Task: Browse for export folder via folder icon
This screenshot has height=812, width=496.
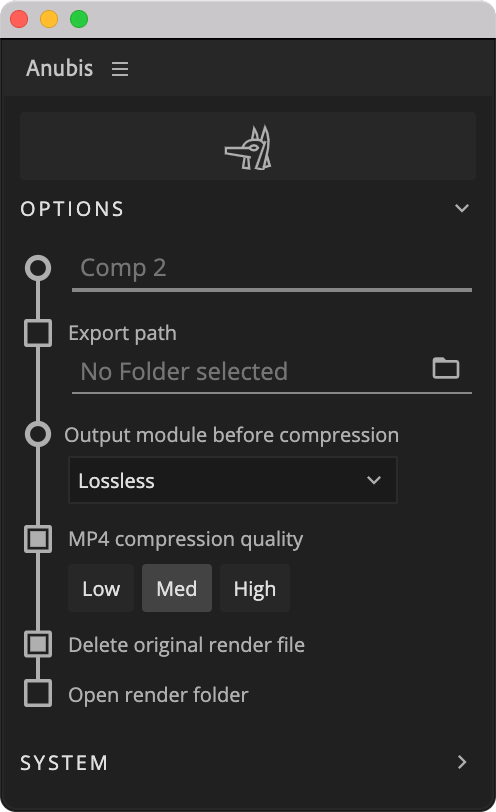Action: [x=446, y=368]
